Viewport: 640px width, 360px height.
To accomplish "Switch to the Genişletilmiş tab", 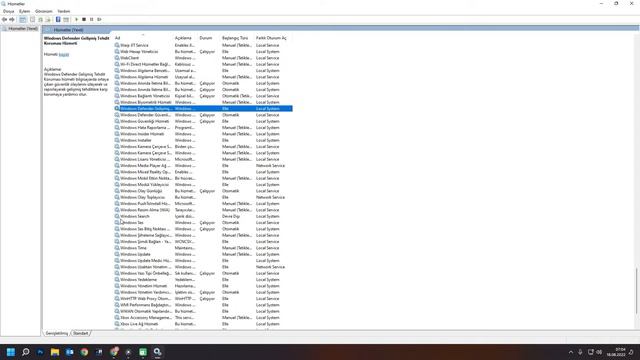I will pyautogui.click(x=57, y=333).
